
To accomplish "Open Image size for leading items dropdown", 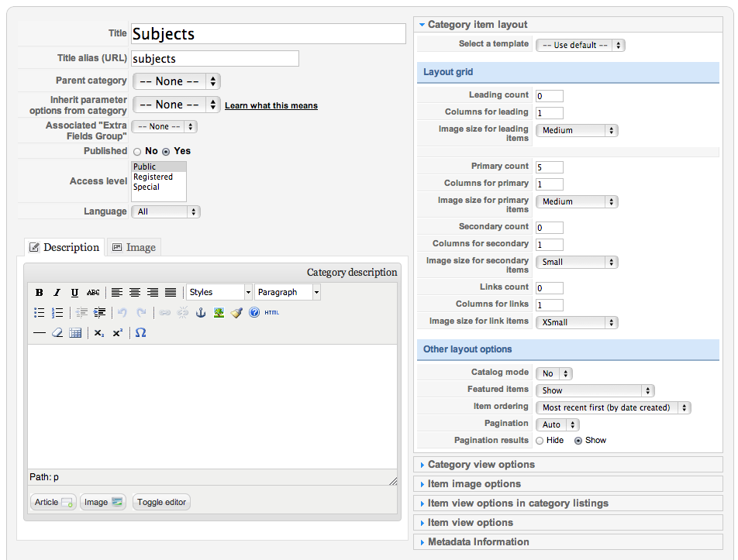I will point(577,131).
